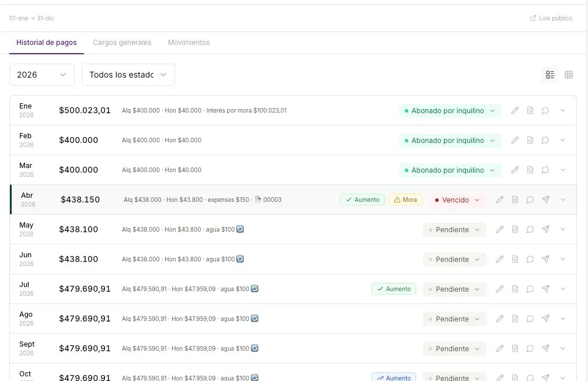
Task: Edit the Ene 2026 payment with pencil icon
Action: [x=515, y=110]
